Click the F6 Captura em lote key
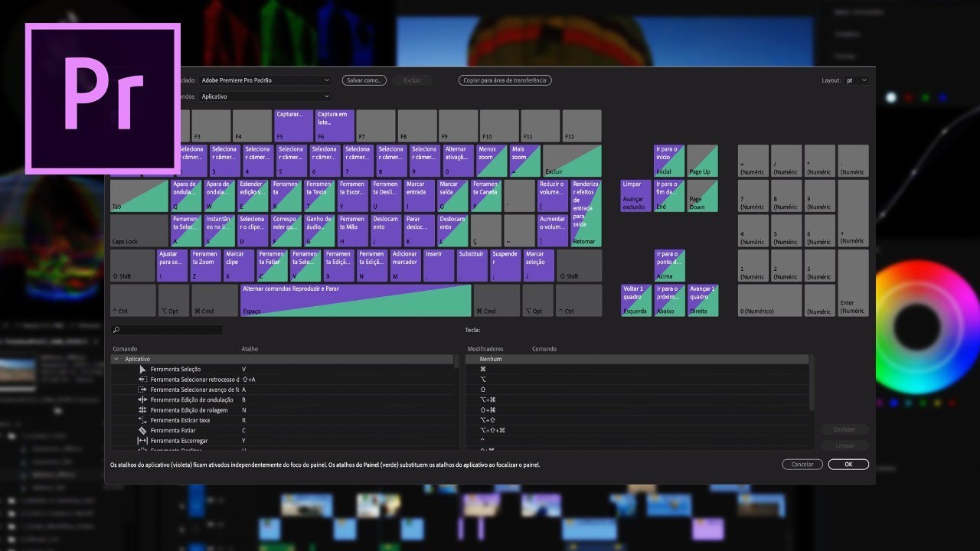 (335, 126)
